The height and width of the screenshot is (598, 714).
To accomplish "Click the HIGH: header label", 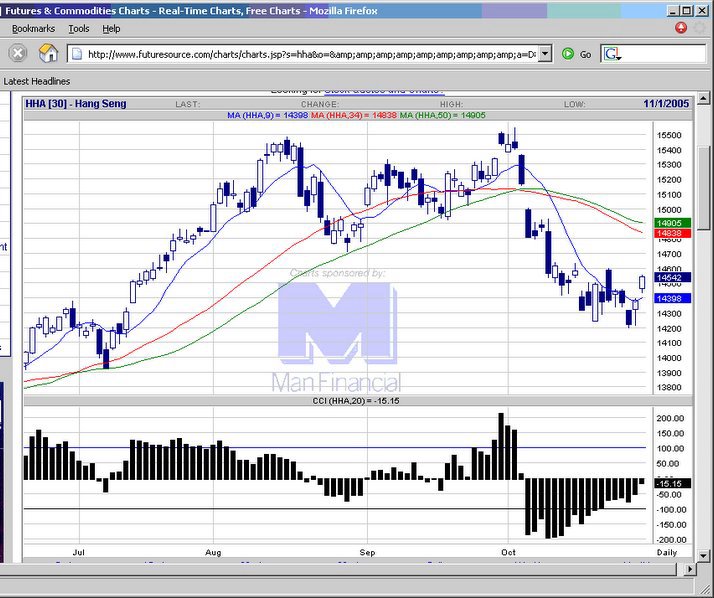I will (x=451, y=104).
